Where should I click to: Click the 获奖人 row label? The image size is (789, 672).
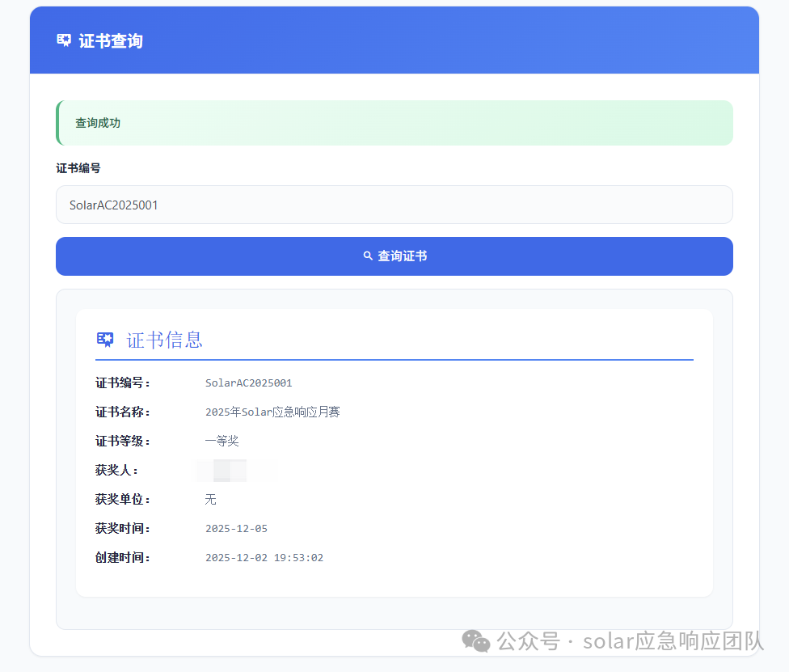point(116,470)
